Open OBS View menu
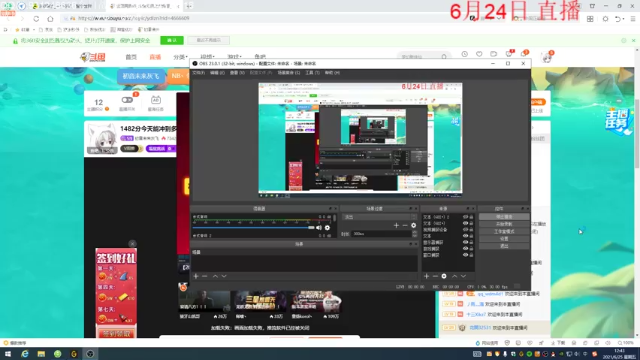The width and height of the screenshot is (640, 360). [x=237, y=73]
